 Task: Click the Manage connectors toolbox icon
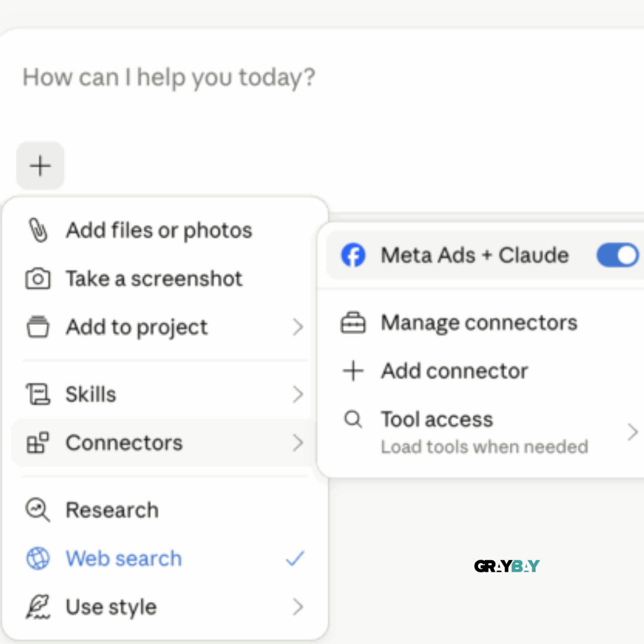click(x=353, y=323)
